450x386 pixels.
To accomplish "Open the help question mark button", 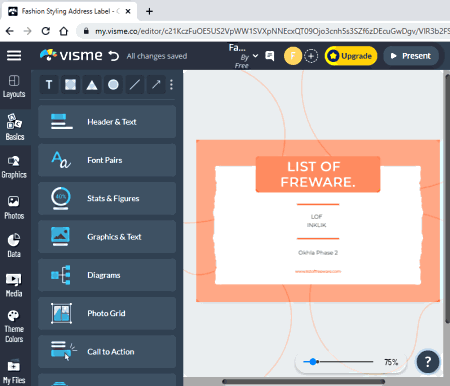I will (x=428, y=362).
